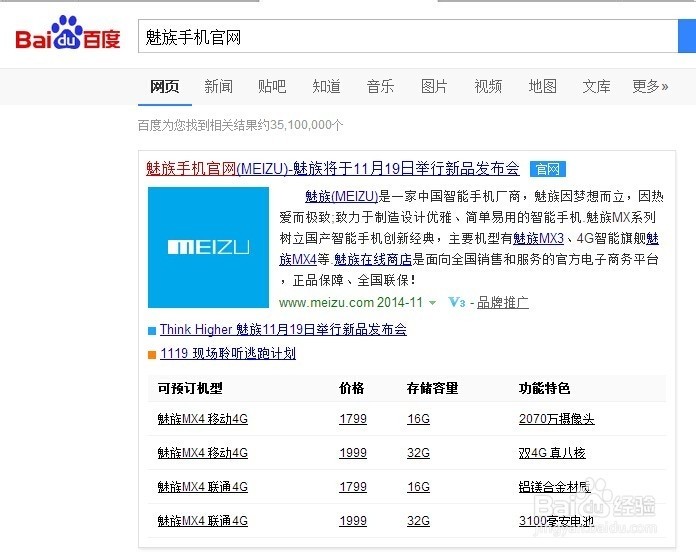Click the Baidu logo
Image resolution: width=696 pixels, height=552 pixels.
[68, 34]
